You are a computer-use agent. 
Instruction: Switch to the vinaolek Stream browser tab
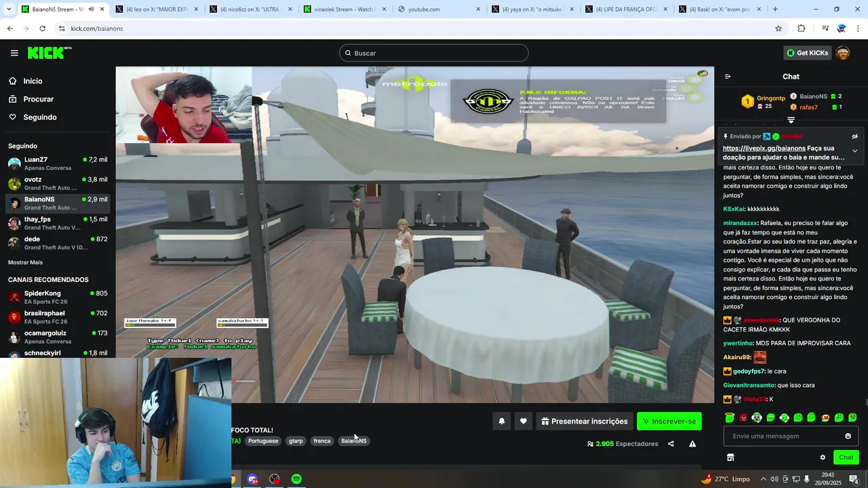(x=344, y=9)
